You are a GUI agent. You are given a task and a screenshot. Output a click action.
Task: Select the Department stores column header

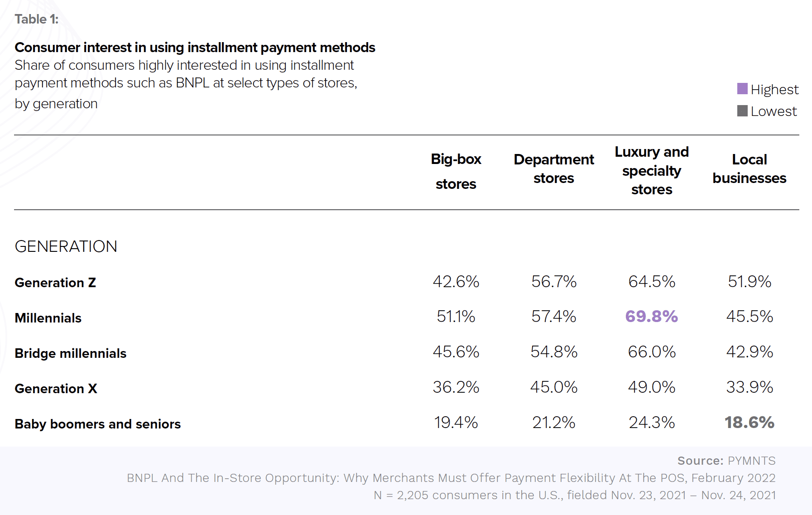coord(553,168)
